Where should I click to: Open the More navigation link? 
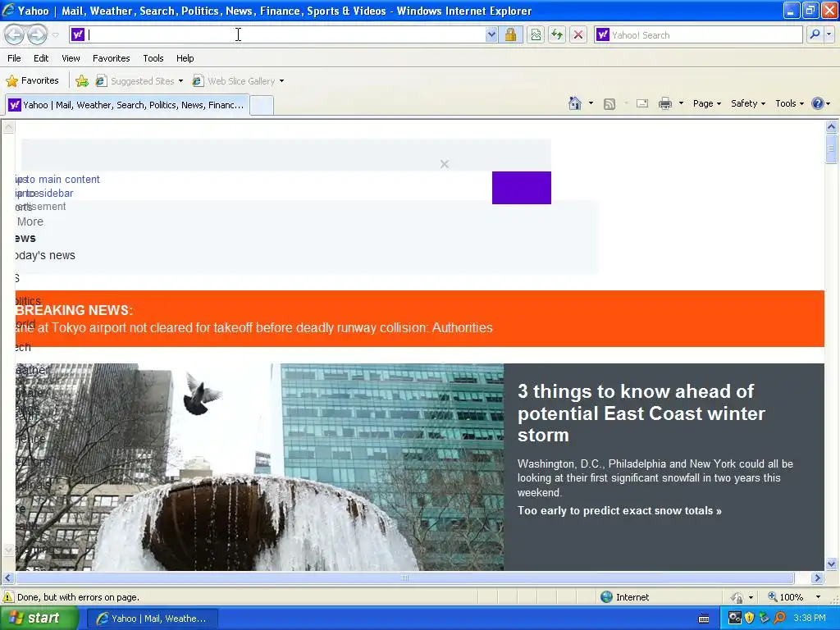click(x=30, y=221)
